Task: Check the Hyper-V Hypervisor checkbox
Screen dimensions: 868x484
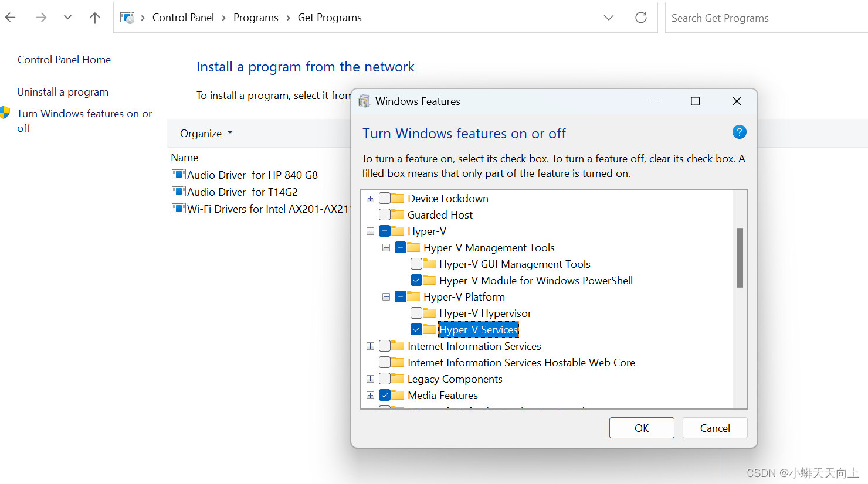Action: tap(416, 313)
